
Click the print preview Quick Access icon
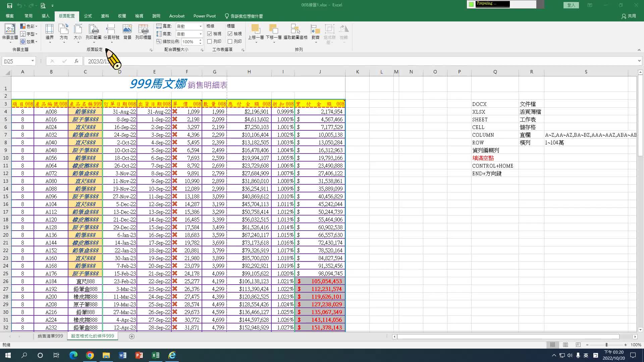(43, 5)
